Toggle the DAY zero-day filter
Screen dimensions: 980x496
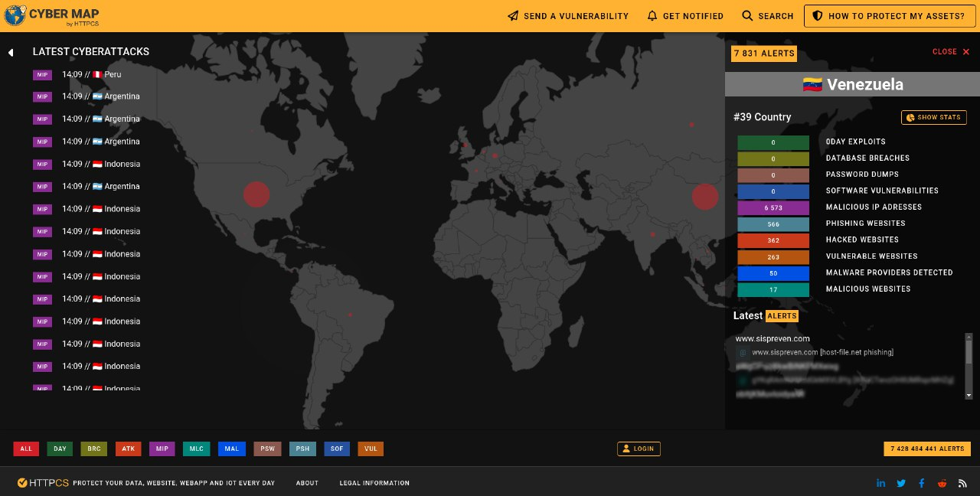[60, 449]
